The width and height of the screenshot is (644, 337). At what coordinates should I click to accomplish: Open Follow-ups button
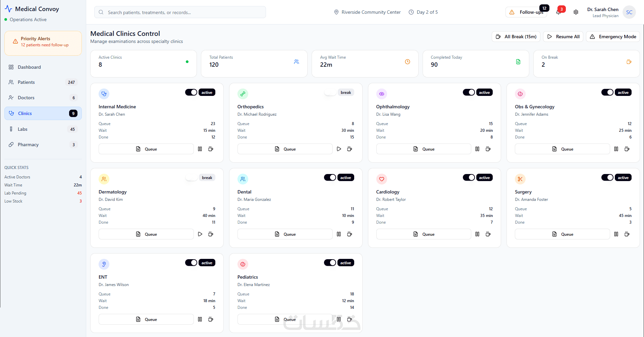click(x=526, y=12)
